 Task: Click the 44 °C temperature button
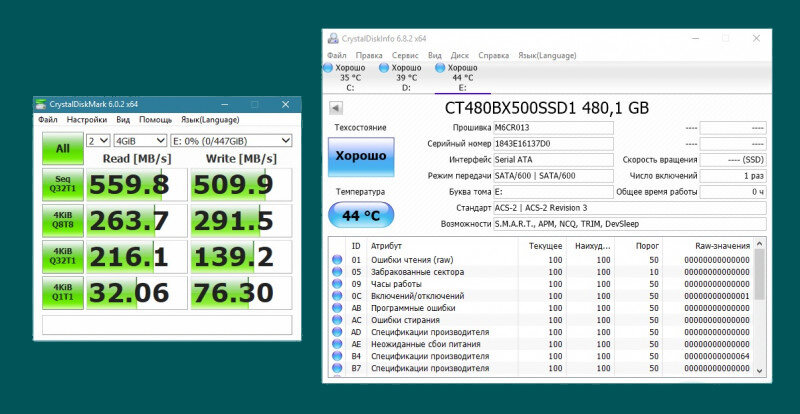tap(361, 214)
